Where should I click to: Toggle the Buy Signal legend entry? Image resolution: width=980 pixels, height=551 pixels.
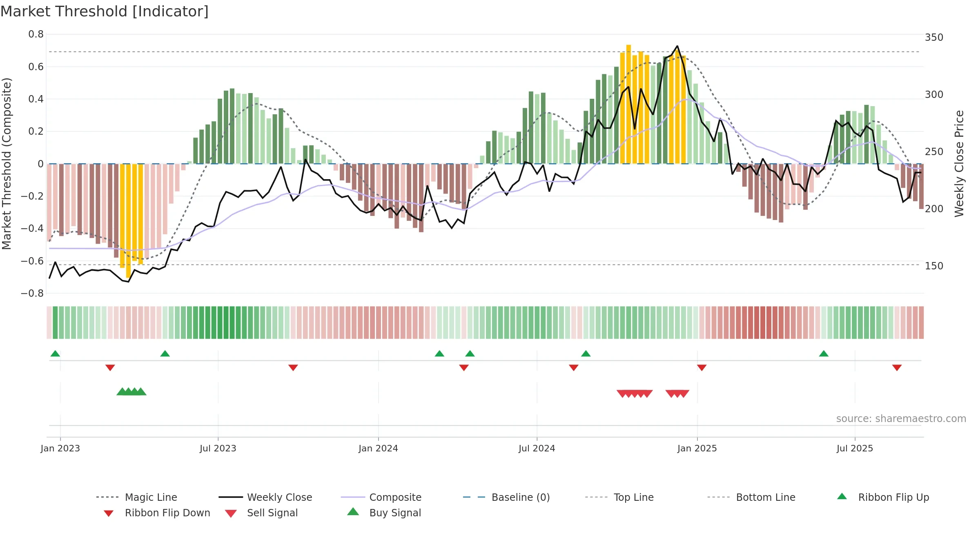point(384,513)
